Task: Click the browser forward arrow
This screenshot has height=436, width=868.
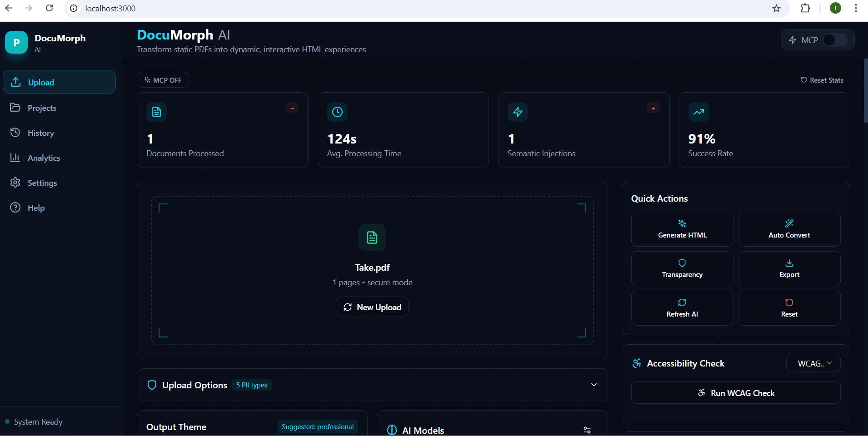Action: [x=29, y=8]
